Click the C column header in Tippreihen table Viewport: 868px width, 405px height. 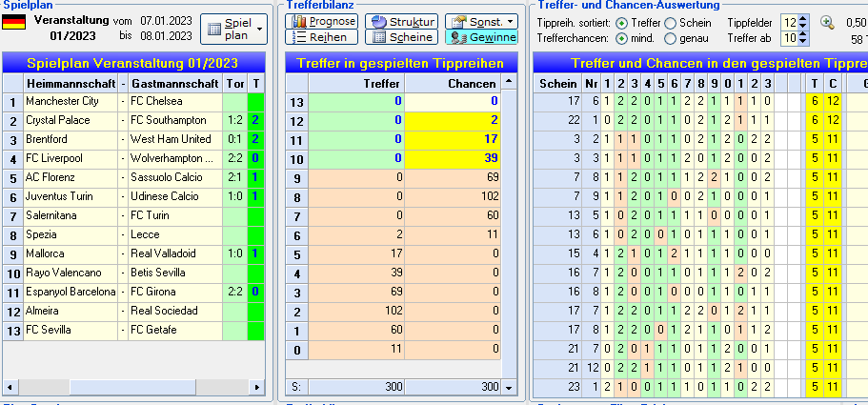tap(833, 84)
